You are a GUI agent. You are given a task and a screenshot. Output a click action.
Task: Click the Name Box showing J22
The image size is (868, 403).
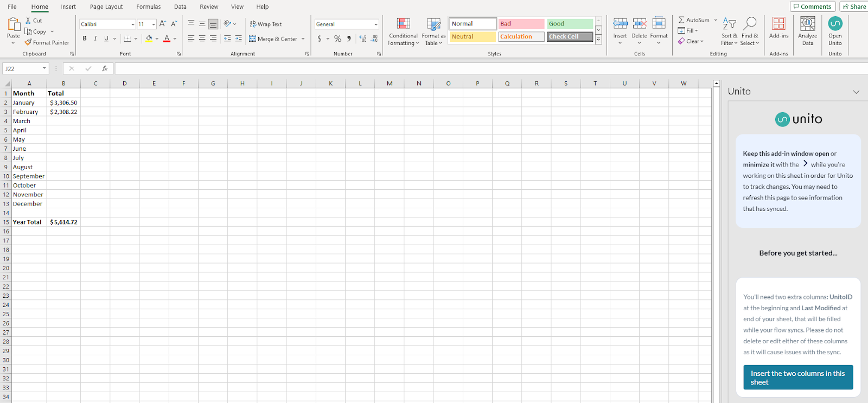click(x=22, y=69)
